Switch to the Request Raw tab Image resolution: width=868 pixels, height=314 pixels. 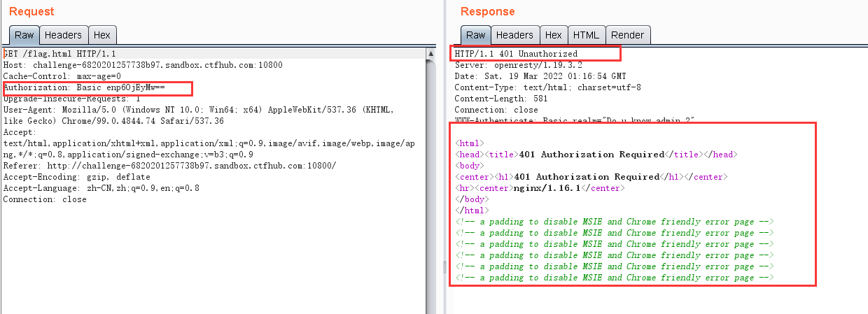(x=24, y=35)
